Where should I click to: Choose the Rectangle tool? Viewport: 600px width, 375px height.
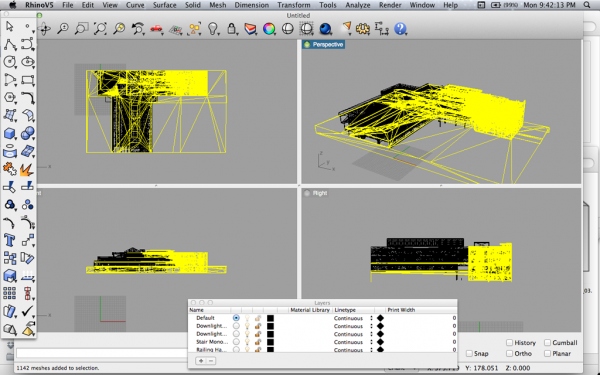point(28,80)
